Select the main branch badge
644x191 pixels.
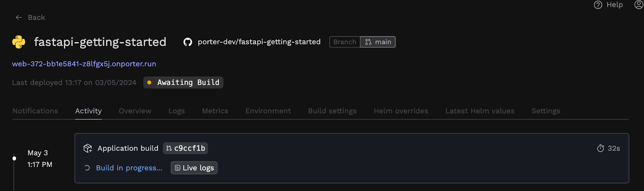tap(378, 42)
